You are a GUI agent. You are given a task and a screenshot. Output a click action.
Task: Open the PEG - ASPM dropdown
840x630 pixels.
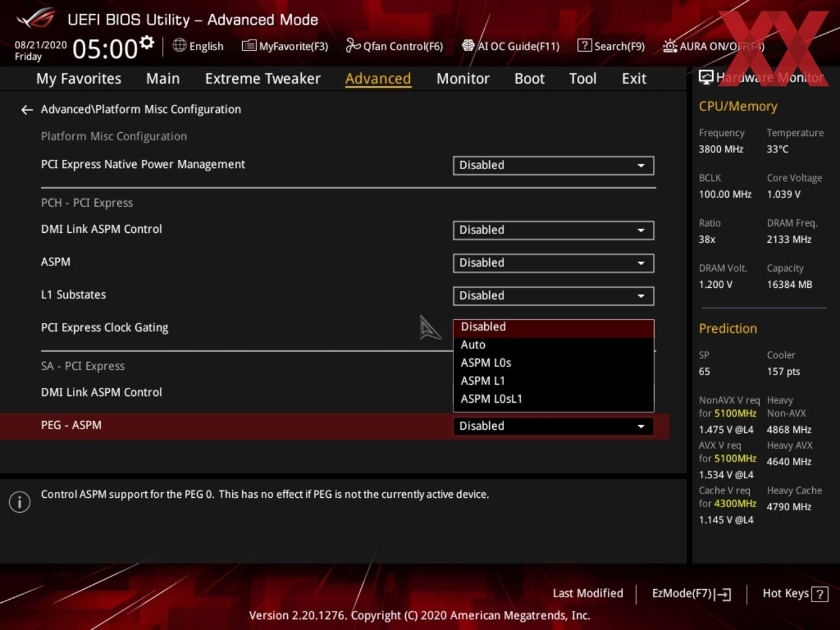tap(553, 426)
